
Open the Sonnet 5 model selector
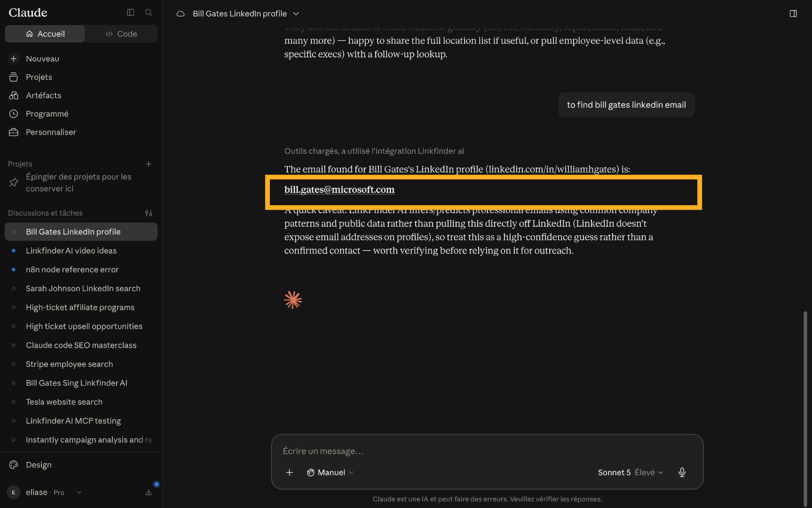(x=631, y=472)
